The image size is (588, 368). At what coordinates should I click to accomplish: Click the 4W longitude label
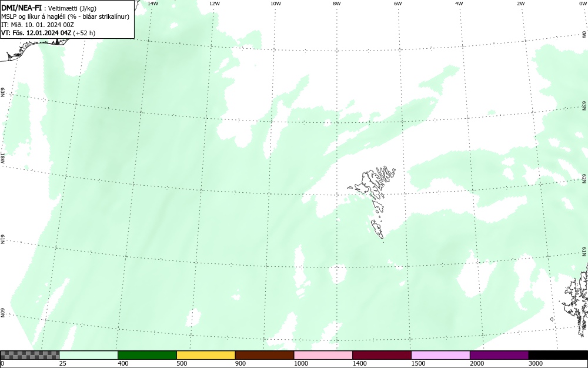tap(459, 4)
